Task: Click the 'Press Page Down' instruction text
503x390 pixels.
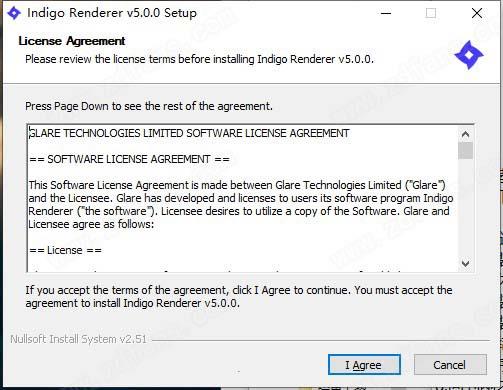Action: click(149, 106)
